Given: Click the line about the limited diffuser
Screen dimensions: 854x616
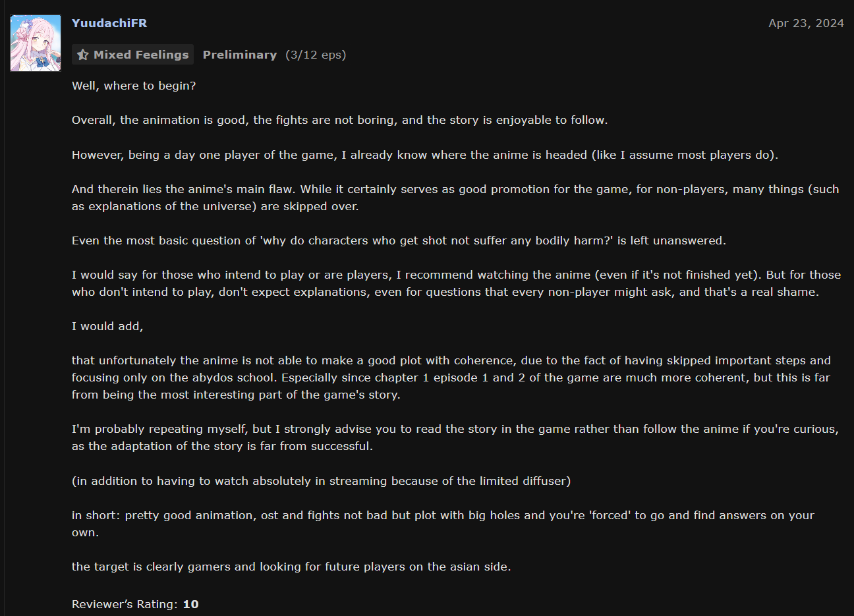Looking at the screenshot, I should tap(321, 481).
